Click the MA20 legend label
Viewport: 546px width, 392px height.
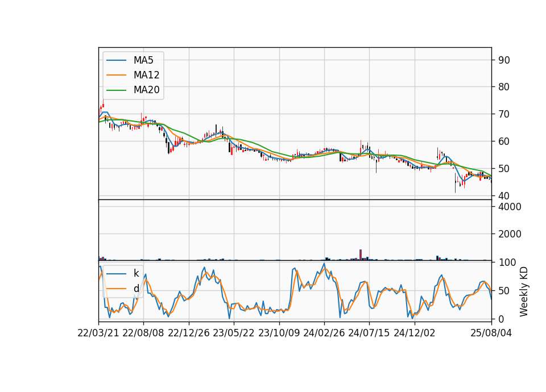(146, 90)
